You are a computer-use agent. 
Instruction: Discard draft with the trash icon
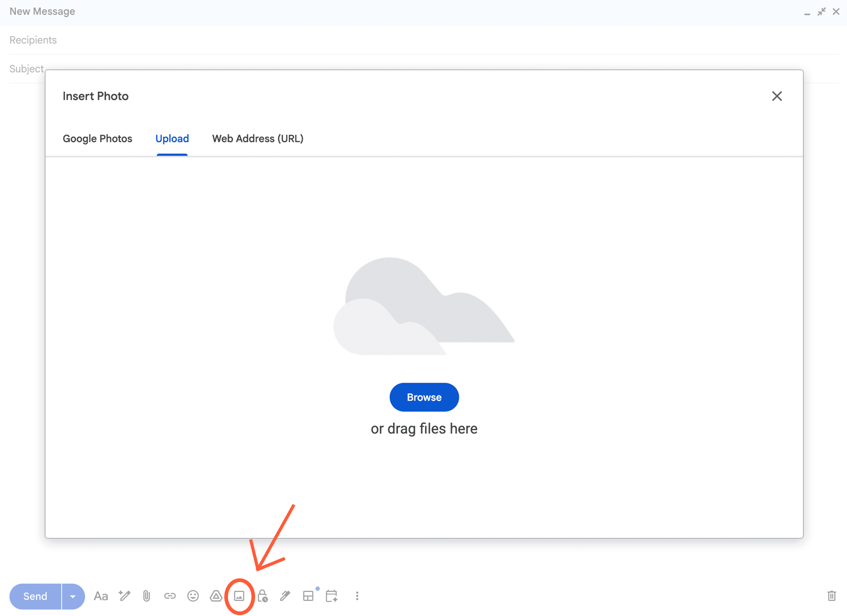pos(832,596)
